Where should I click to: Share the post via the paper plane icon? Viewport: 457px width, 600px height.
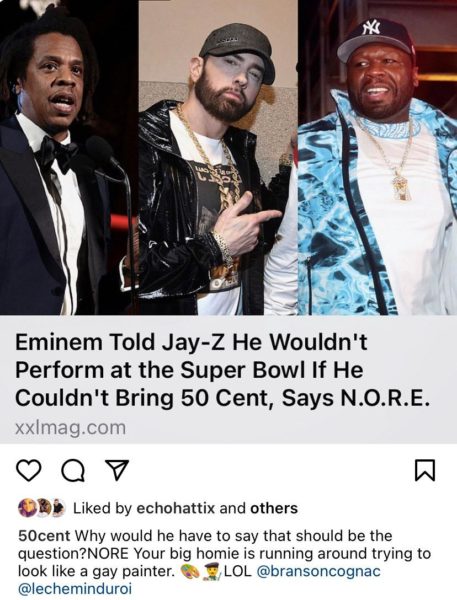click(116, 470)
